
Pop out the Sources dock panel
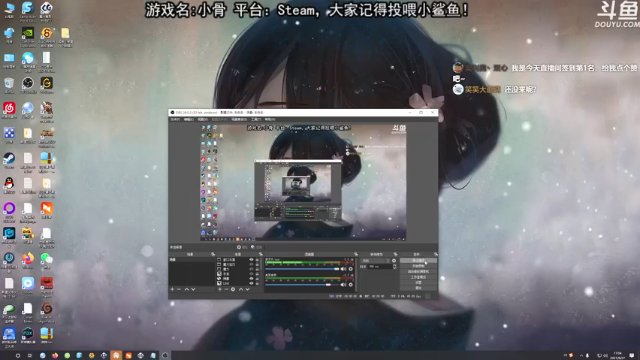261,254
